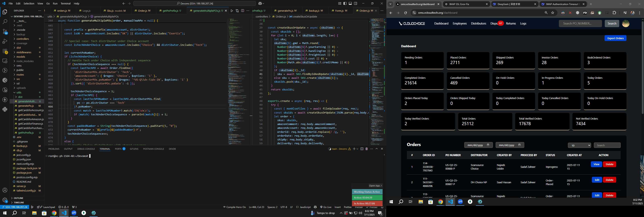Viewport: 644px width, 217px height.
Task: Click the Open App button above working status
Action: tap(376, 186)
